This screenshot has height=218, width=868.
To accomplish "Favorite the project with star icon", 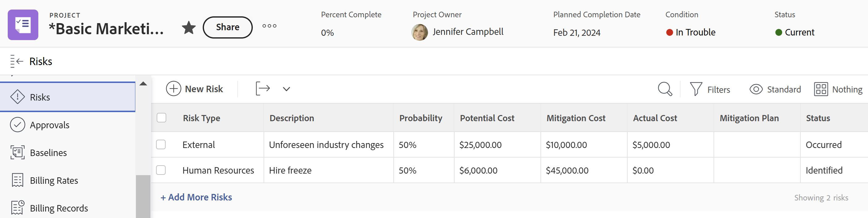I will (189, 27).
